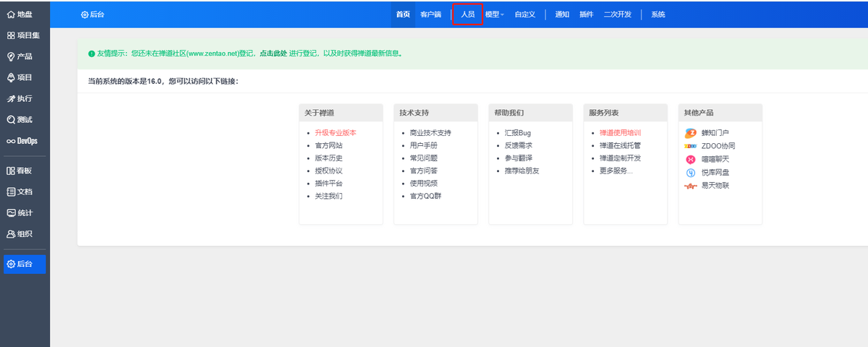The height and width of the screenshot is (347, 868).
Task: Click 反馈需求 link
Action: pos(519,146)
